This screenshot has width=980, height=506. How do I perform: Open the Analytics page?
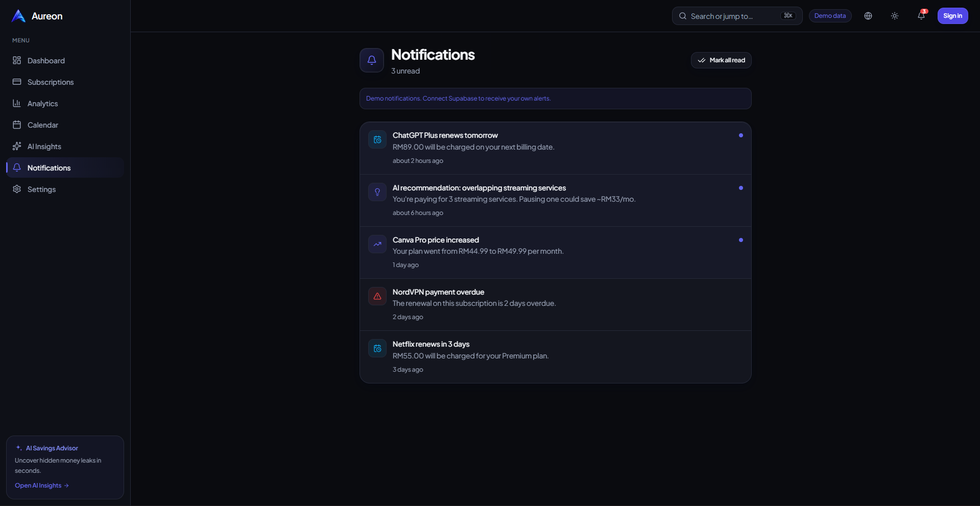coord(65,103)
